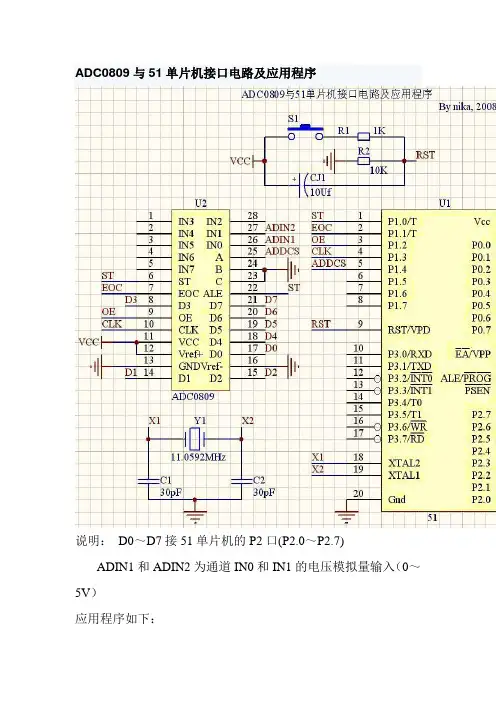
Task: Click the bold heading above the schematic
Action: click(196, 73)
